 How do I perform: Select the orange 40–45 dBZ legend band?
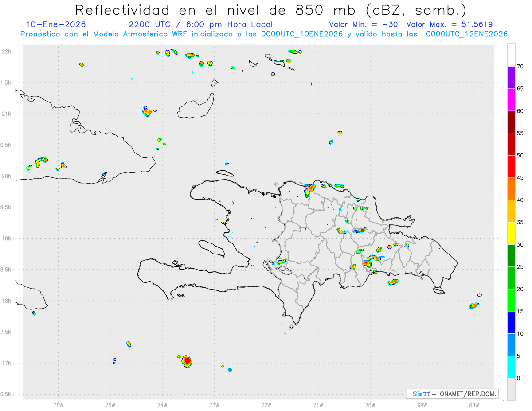(511, 189)
